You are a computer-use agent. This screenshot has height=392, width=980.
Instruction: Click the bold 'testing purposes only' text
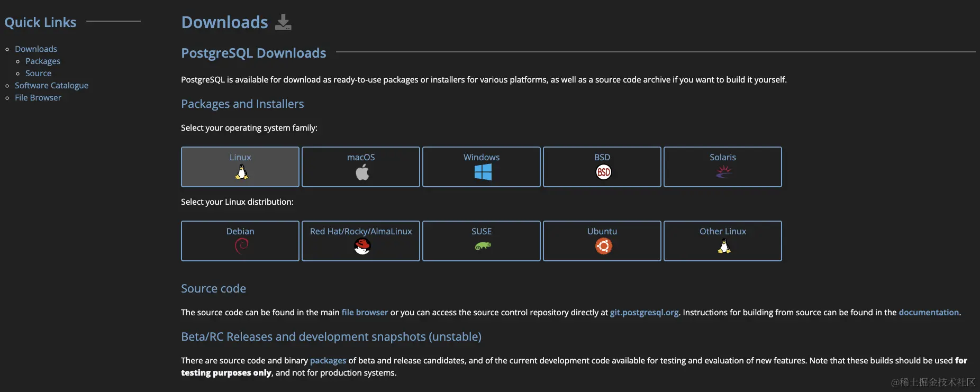pos(226,372)
